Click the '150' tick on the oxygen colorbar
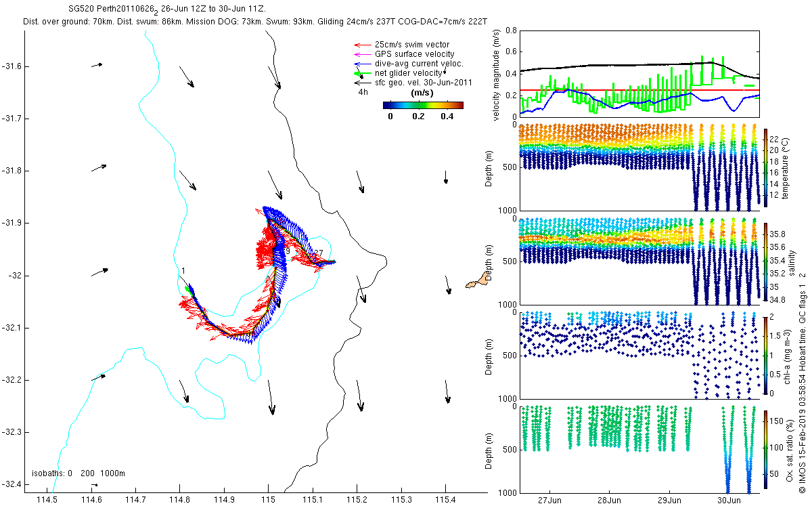This screenshot has width=812, height=508. [776, 423]
